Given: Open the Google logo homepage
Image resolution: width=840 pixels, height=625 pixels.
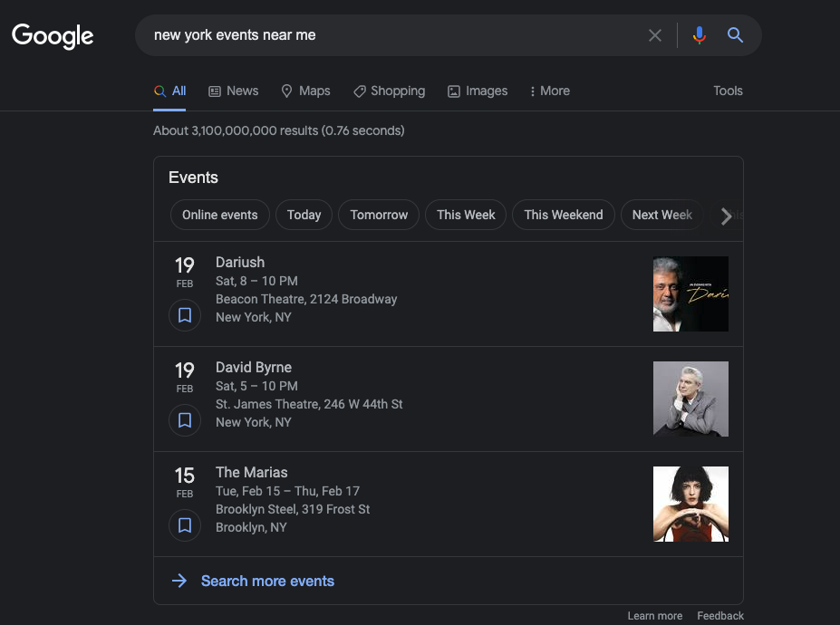Looking at the screenshot, I should pos(53,35).
